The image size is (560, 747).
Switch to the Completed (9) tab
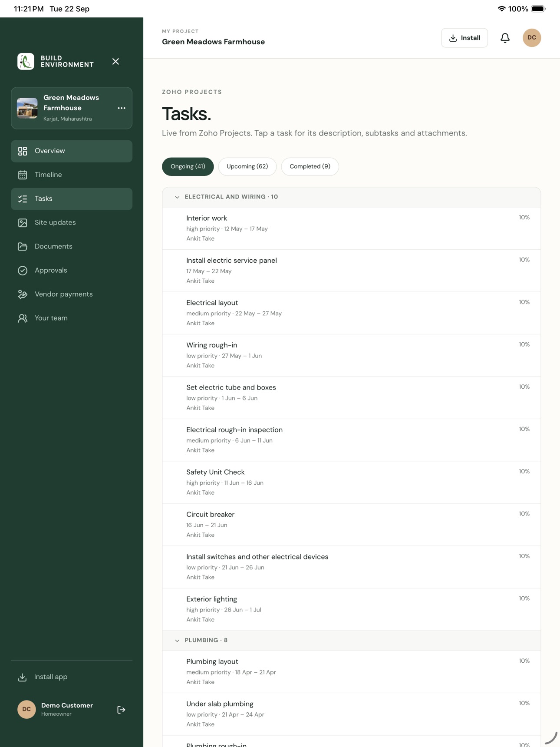[310, 167]
